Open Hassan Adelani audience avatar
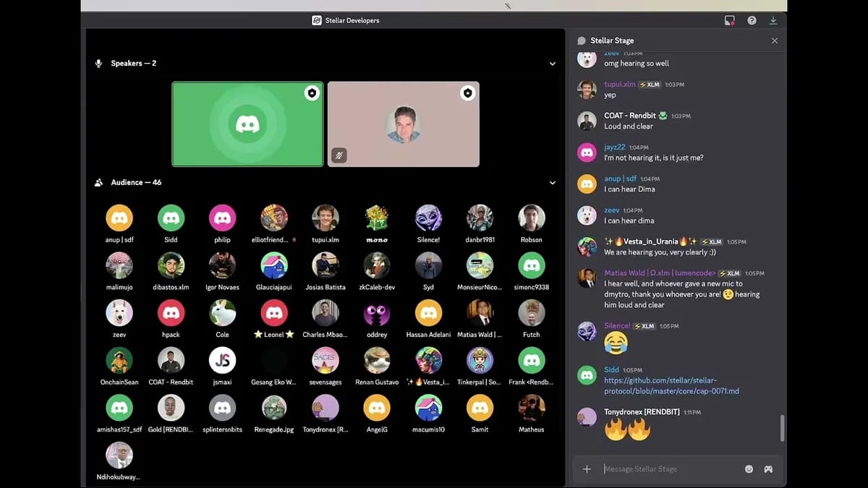The height and width of the screenshot is (488, 868). pos(428,313)
